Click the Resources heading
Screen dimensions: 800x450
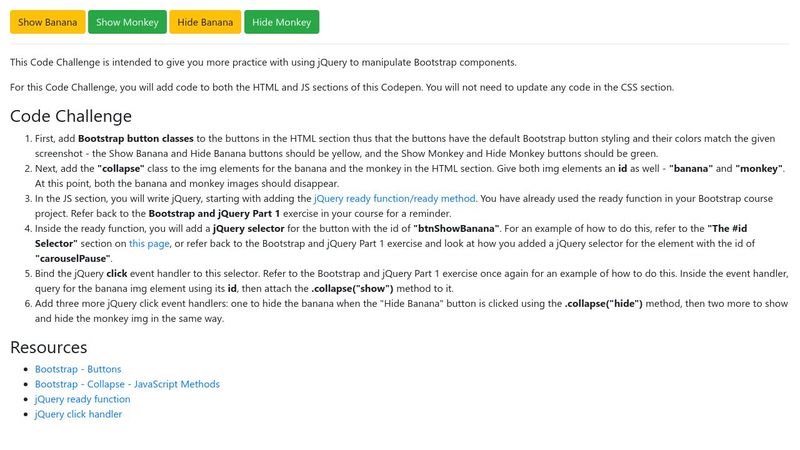point(48,347)
